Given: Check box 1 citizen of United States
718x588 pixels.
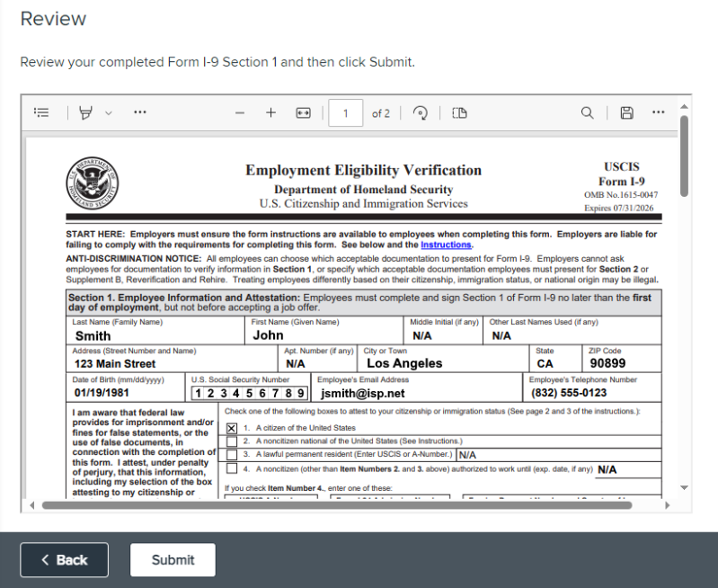Looking at the screenshot, I should [x=232, y=428].
